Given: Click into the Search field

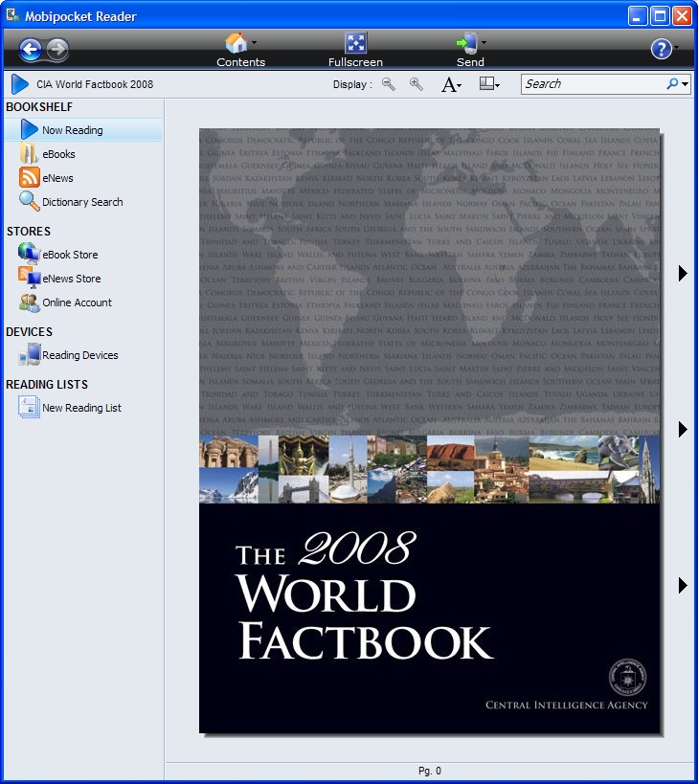Looking at the screenshot, I should pos(593,84).
